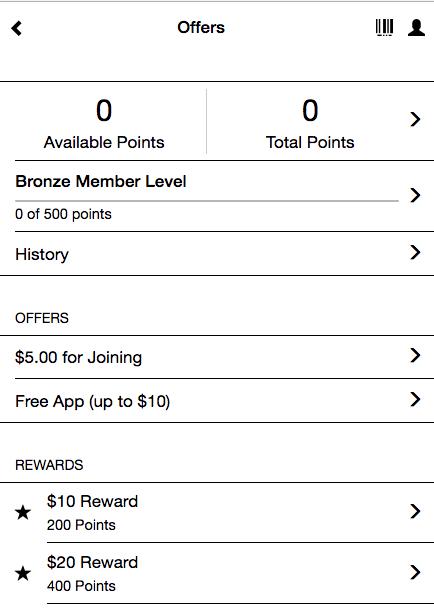
Task: Tap the star beside $20 Reward
Action: coord(23,573)
